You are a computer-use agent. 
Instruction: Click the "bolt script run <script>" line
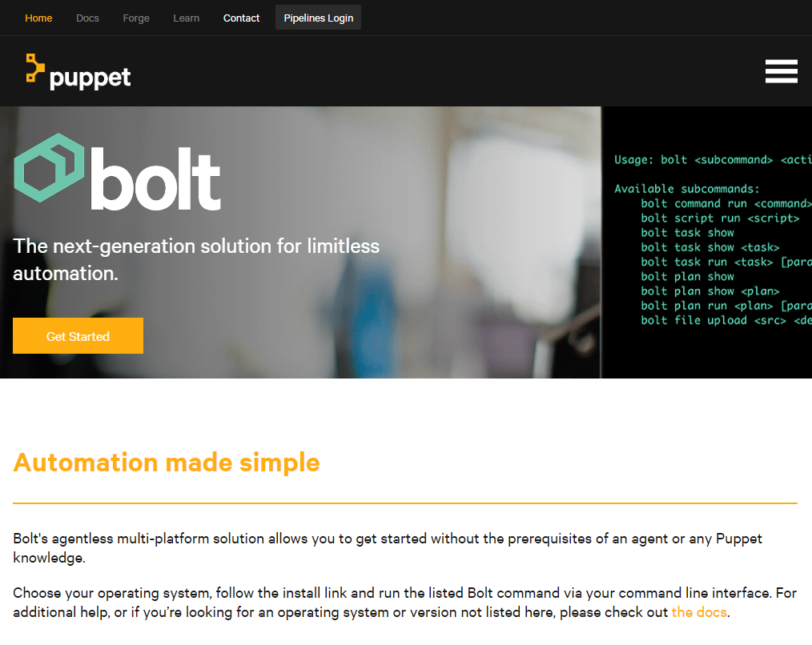(x=720, y=218)
